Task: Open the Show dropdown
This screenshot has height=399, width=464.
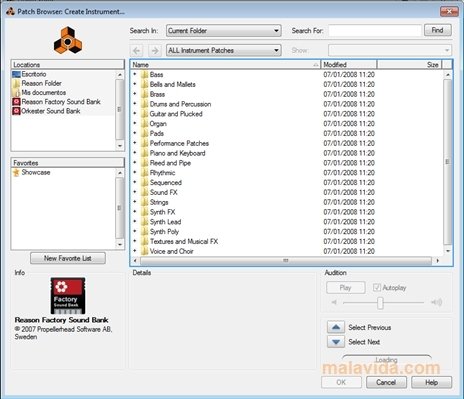Action: (x=390, y=51)
